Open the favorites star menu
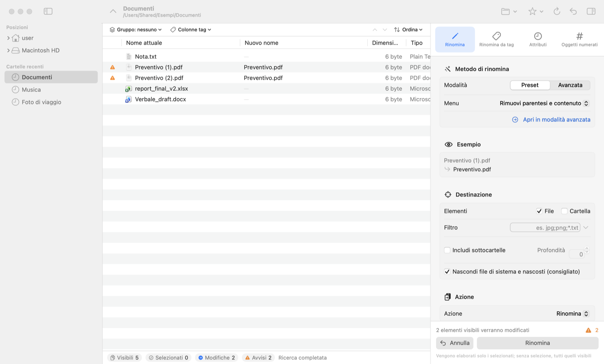This screenshot has height=364, width=604. (x=535, y=11)
